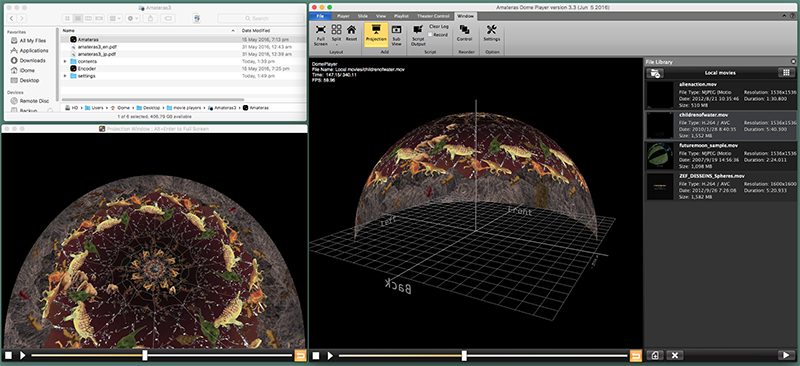The image size is (800, 366).
Task: Toggle loop button in the DomePlayer window
Action: pyautogui.click(x=636, y=356)
